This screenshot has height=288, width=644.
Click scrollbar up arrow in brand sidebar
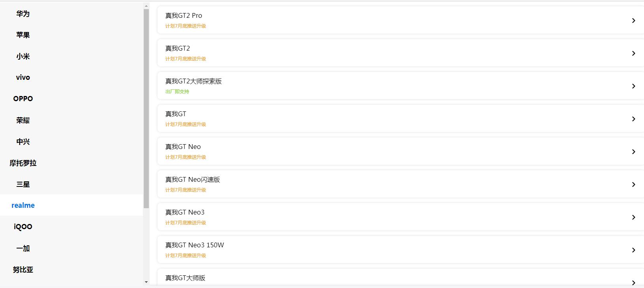pyautogui.click(x=146, y=6)
